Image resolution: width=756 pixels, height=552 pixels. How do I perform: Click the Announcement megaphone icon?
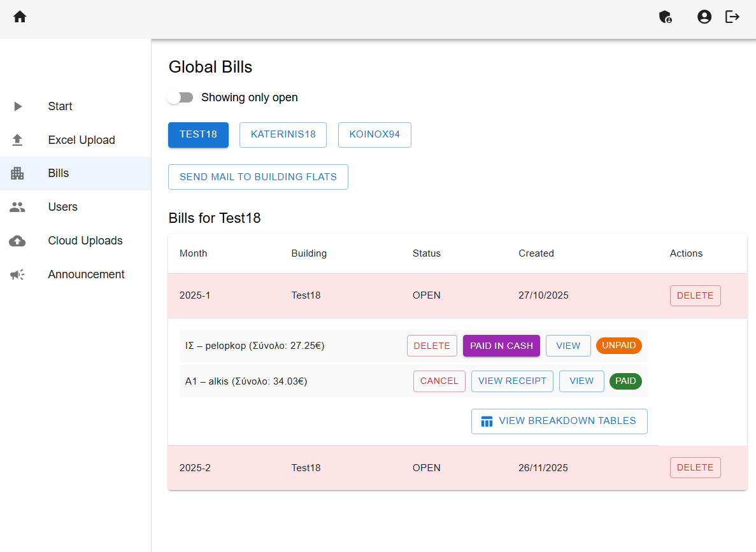pyautogui.click(x=18, y=274)
